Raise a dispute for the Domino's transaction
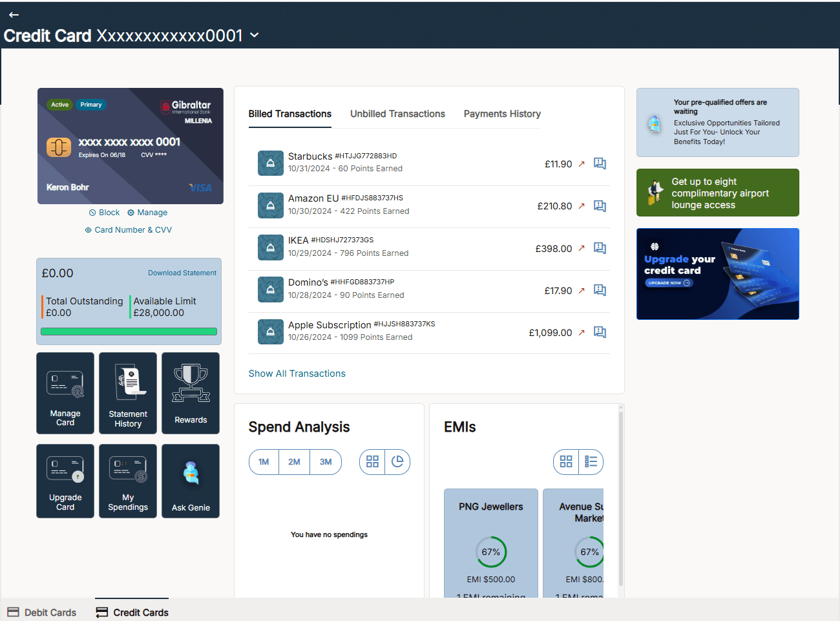Screen dimensions: 840x621 [x=600, y=290]
